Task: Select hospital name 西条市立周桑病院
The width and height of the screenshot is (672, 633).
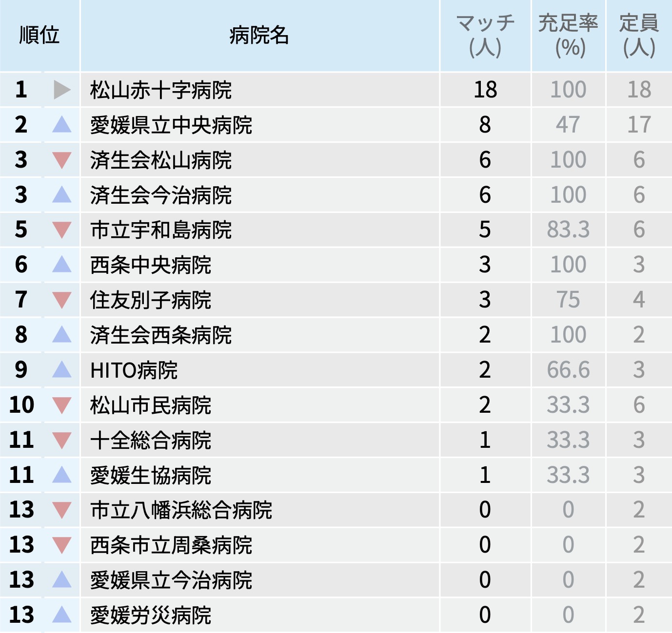Action: (171, 545)
